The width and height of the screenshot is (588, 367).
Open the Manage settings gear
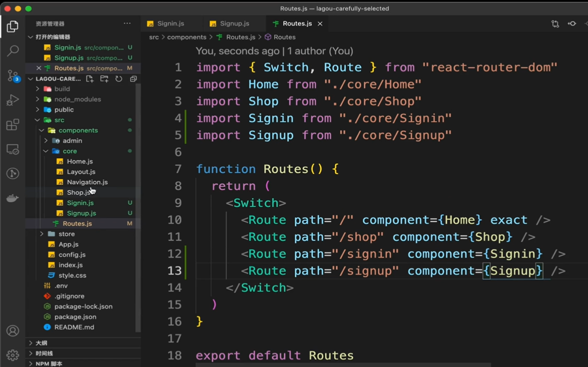pyautogui.click(x=13, y=355)
